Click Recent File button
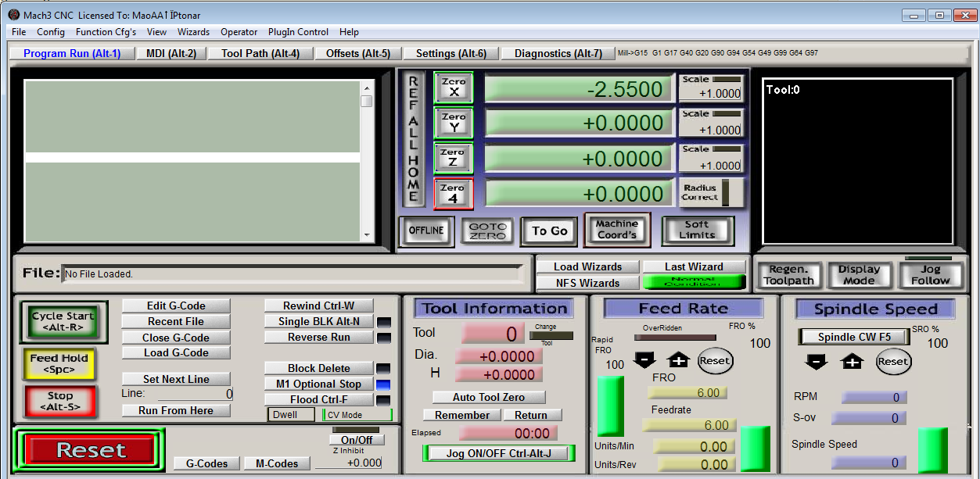Image resolution: width=980 pixels, height=479 pixels. point(176,321)
